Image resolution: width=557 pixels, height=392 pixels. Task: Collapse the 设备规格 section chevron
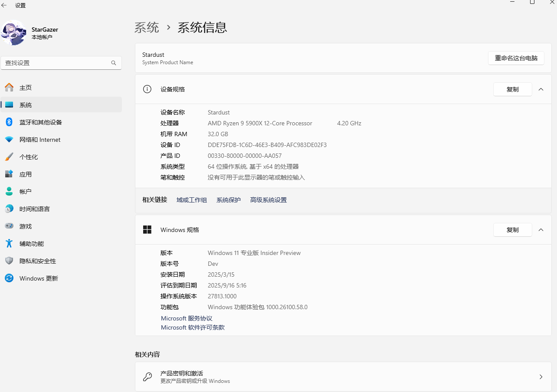pyautogui.click(x=541, y=89)
